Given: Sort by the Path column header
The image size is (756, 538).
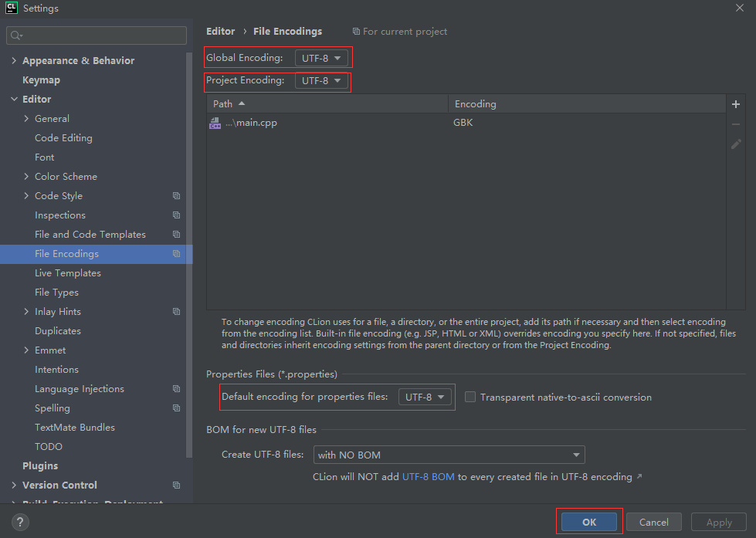Looking at the screenshot, I should (x=327, y=103).
